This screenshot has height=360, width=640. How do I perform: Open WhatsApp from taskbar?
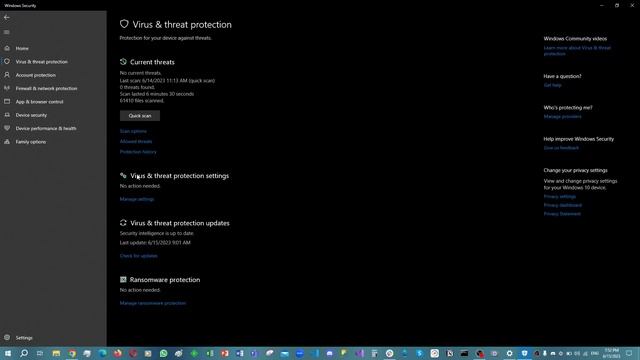[x=164, y=353]
